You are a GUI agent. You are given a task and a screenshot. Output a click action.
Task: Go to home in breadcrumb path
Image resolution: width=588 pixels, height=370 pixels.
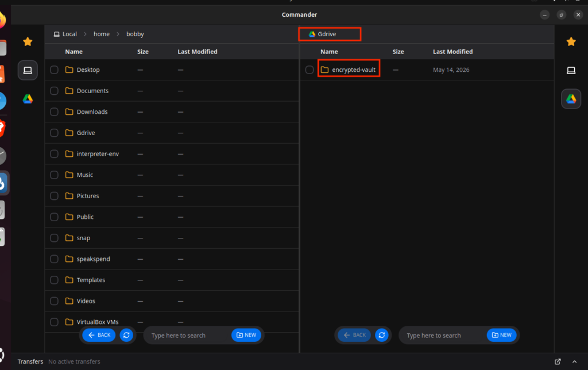coord(102,34)
